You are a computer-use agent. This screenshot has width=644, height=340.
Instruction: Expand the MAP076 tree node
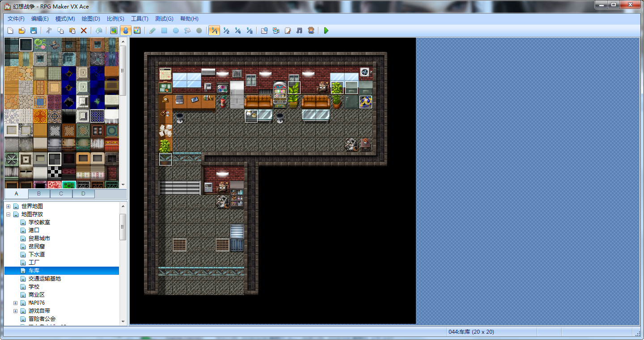(15, 303)
